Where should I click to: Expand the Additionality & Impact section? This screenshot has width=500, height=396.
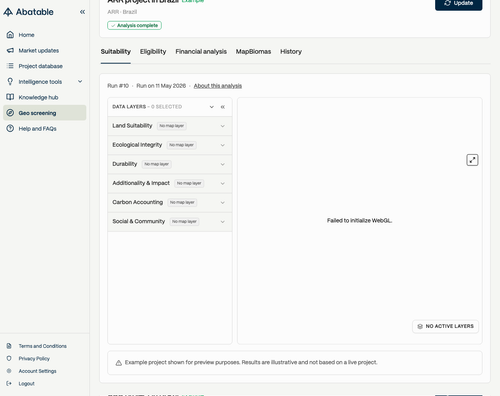(x=170, y=183)
